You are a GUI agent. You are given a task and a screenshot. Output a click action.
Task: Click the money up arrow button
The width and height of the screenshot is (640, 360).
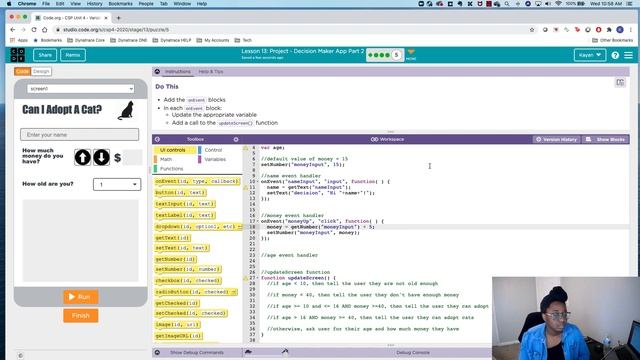click(x=82, y=157)
